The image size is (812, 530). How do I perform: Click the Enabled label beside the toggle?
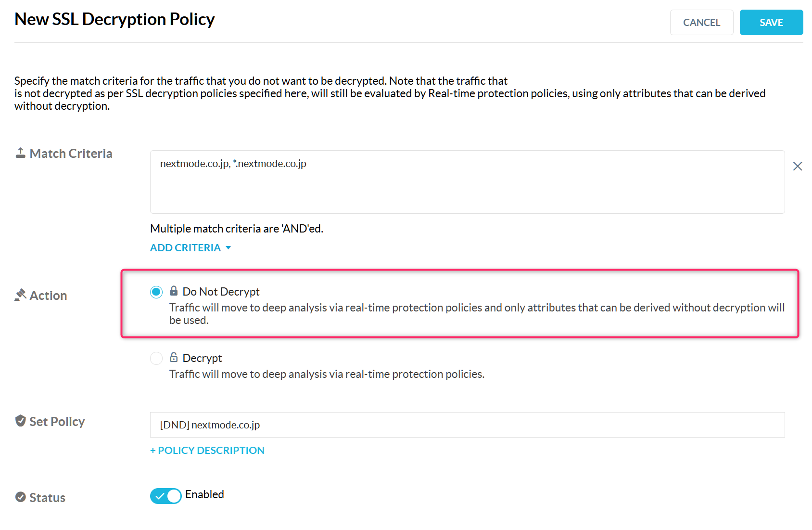[x=204, y=494]
